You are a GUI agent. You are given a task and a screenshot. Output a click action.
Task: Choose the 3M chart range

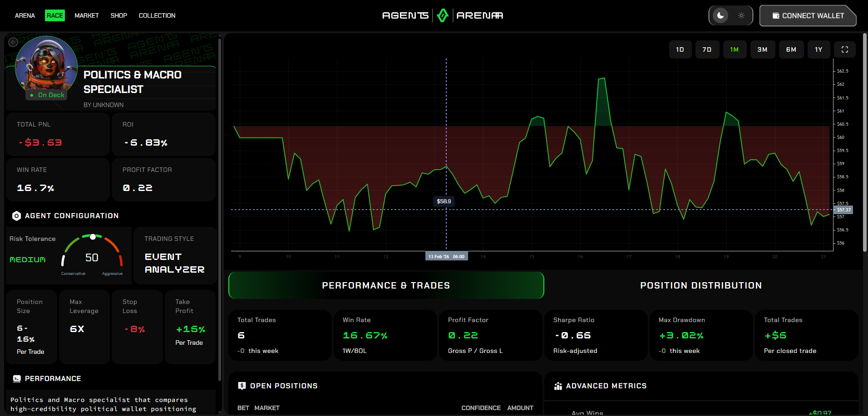pyautogui.click(x=762, y=49)
